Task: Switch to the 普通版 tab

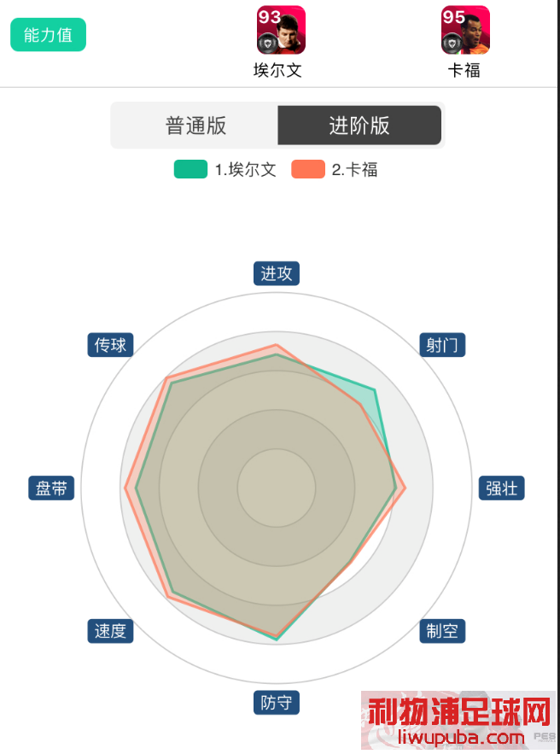Action: pos(195,126)
